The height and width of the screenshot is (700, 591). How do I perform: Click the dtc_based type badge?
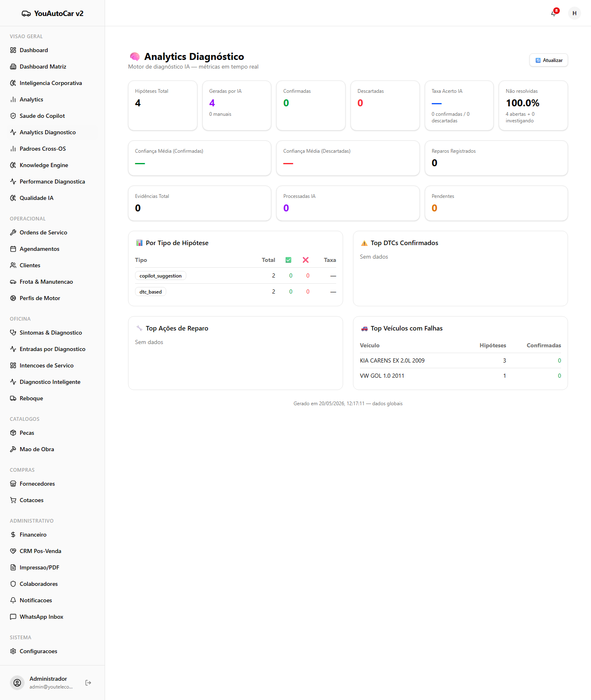pyautogui.click(x=151, y=291)
